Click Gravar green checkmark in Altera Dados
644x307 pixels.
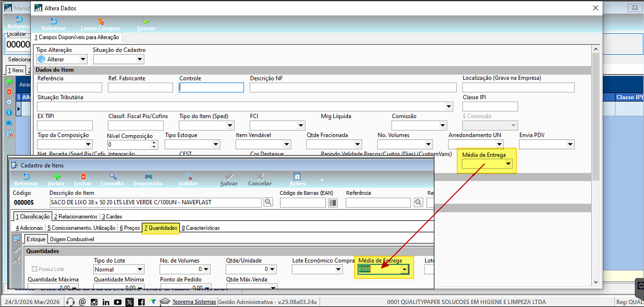[x=146, y=21]
